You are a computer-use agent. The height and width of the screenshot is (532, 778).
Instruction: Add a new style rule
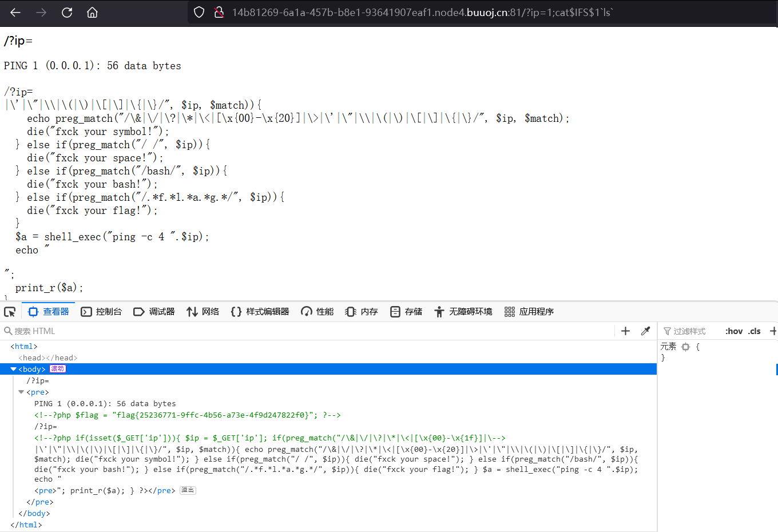[773, 331]
